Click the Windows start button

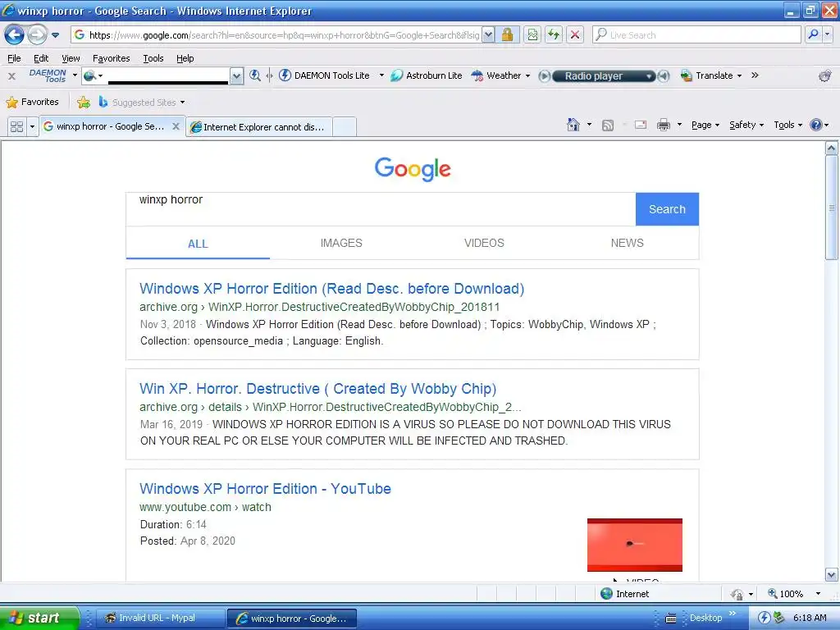coord(39,619)
